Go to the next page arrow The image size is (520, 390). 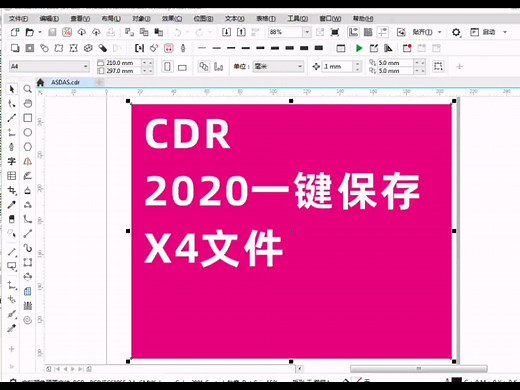(72, 369)
